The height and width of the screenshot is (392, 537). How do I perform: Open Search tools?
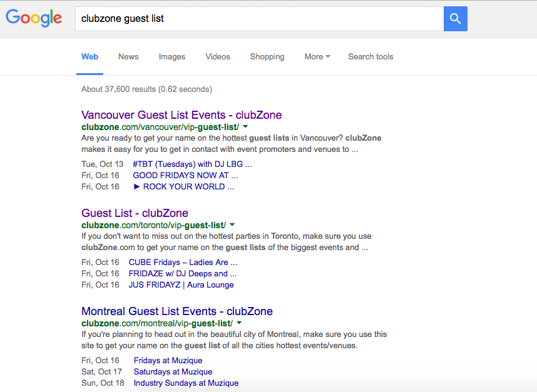click(x=371, y=57)
